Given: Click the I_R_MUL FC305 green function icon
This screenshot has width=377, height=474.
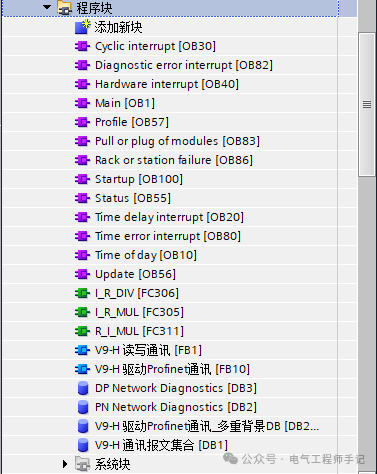Looking at the screenshot, I should (x=82, y=312).
